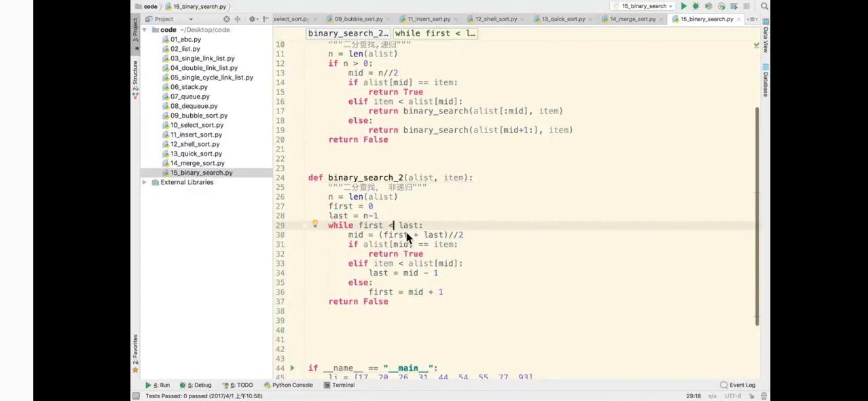Click code folder in navigation breadcrumb
Viewport: 868px width, 401px height.
click(146, 6)
